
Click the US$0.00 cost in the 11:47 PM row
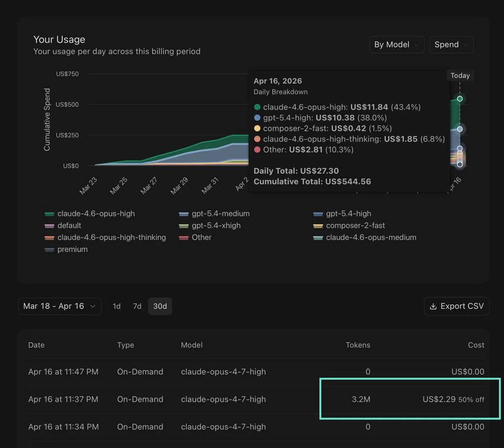468,372
